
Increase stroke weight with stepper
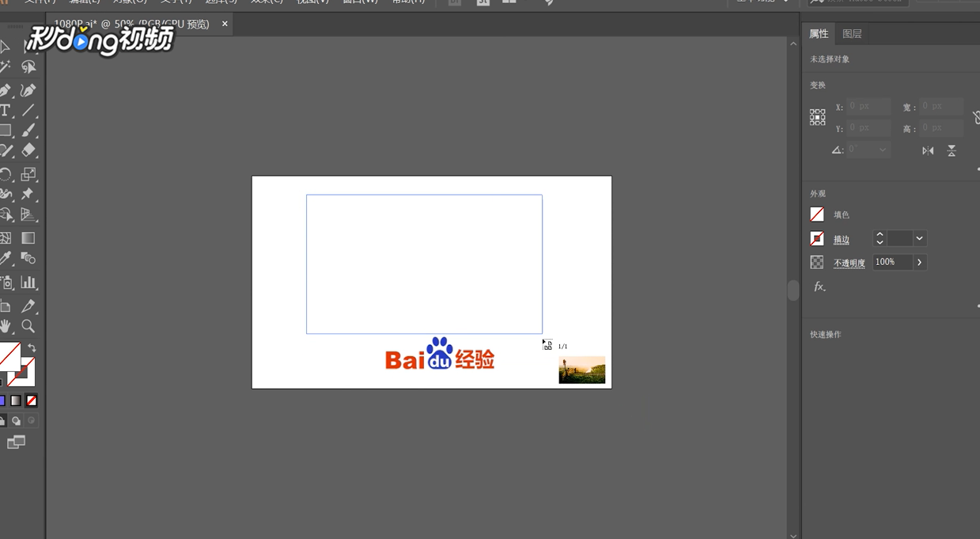pos(880,234)
